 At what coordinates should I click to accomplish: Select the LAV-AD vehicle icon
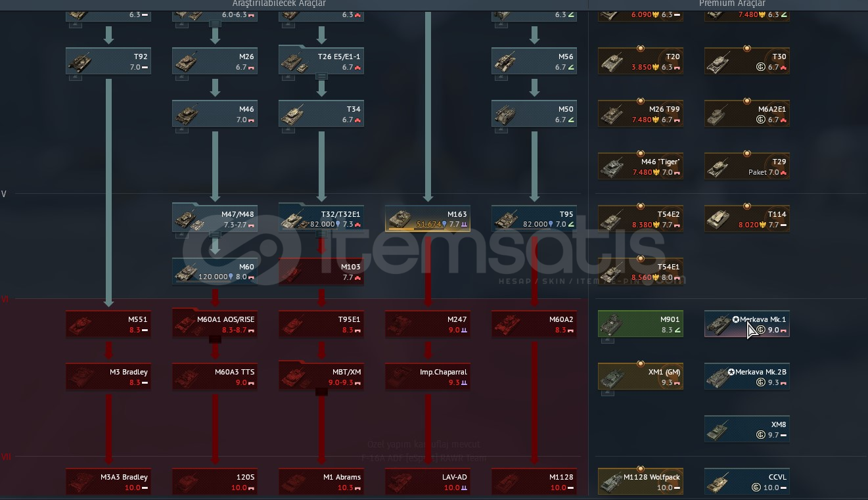(x=400, y=482)
